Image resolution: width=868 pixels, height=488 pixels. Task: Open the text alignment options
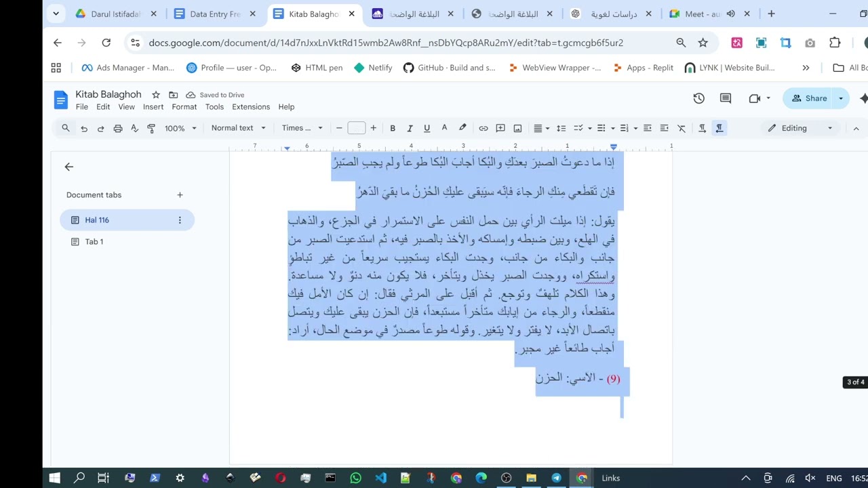541,128
